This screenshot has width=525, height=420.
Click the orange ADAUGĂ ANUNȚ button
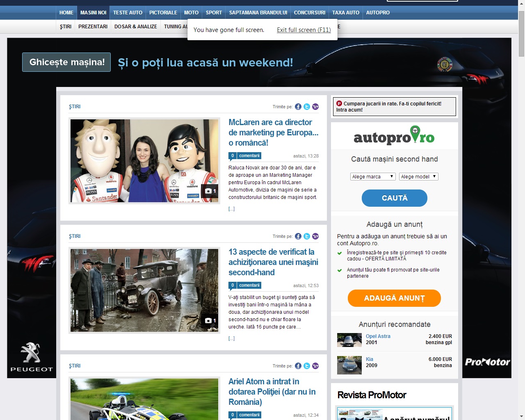[394, 298]
